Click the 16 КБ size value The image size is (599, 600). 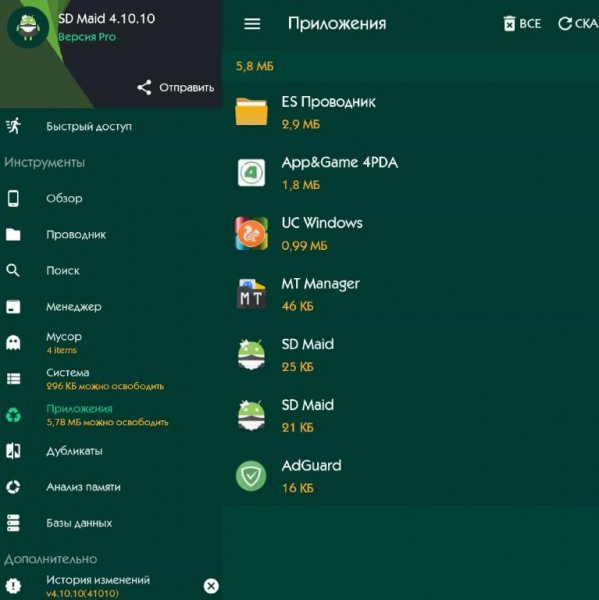297,488
